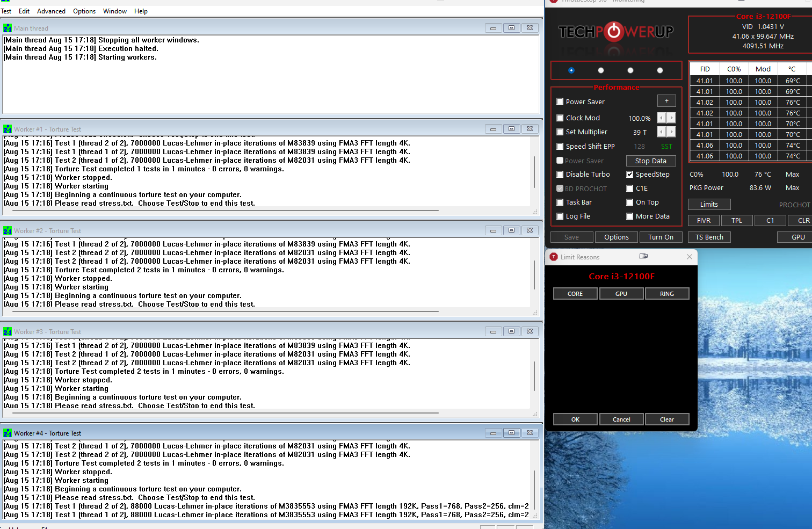Decrease the Set Multiplier value

pos(662,132)
